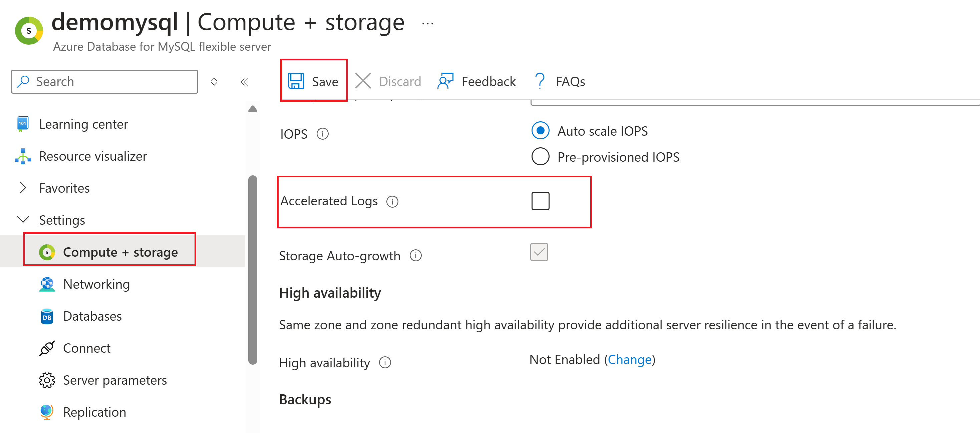Screen dimensions: 980x433
Task: Collapse the Settings section
Action: [x=23, y=220]
